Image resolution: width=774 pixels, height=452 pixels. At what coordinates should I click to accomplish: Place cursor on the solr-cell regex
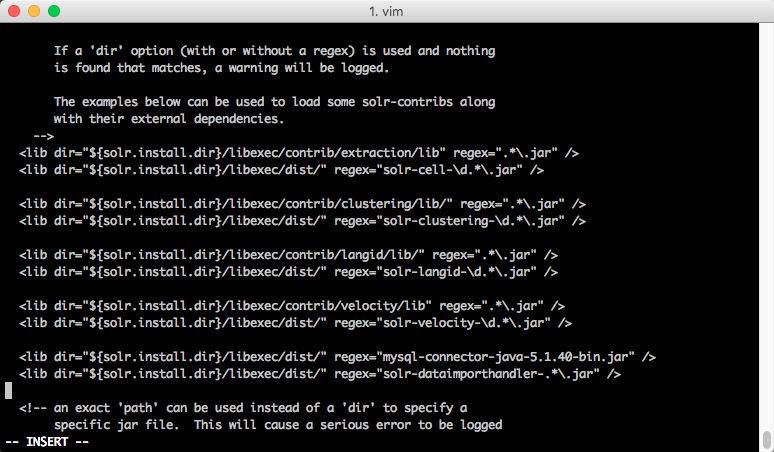coord(449,170)
